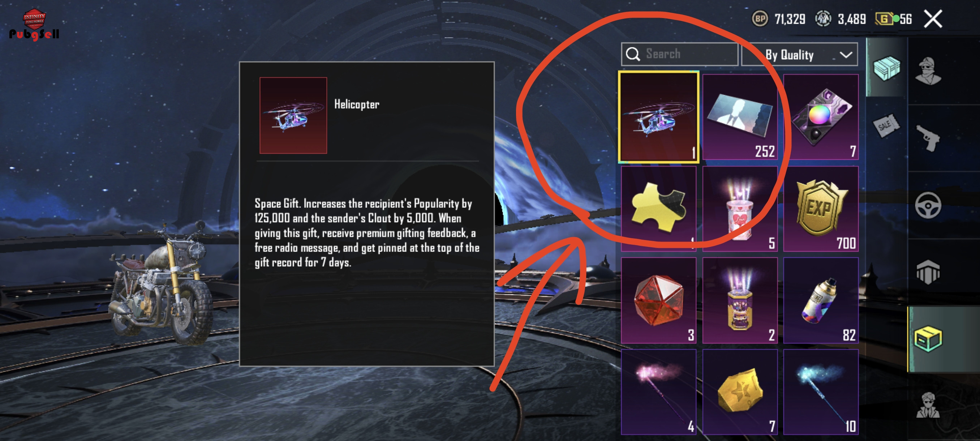Viewport: 980px width, 441px height.
Task: Select the EXP badge item
Action: [x=821, y=209]
